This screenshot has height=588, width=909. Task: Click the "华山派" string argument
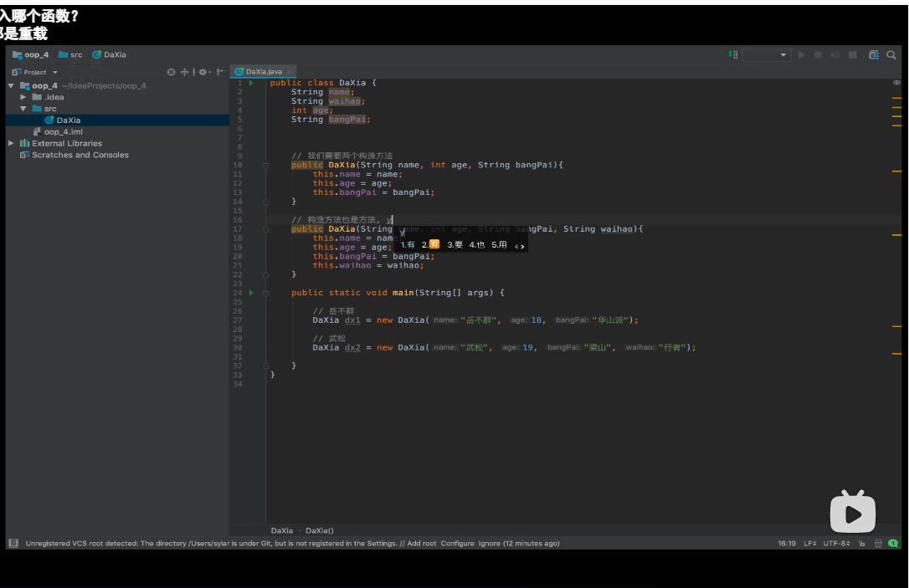610,320
